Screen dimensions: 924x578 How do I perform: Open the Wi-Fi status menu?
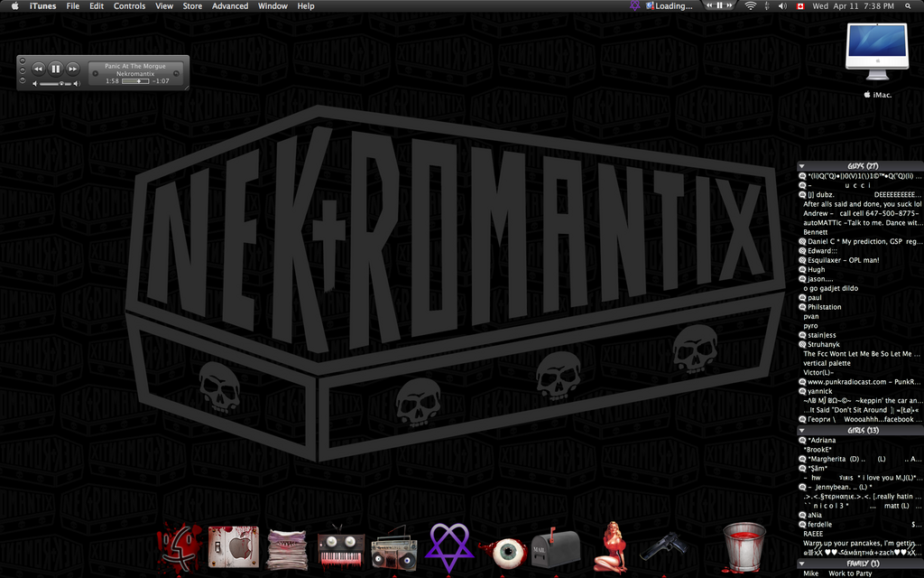750,6
